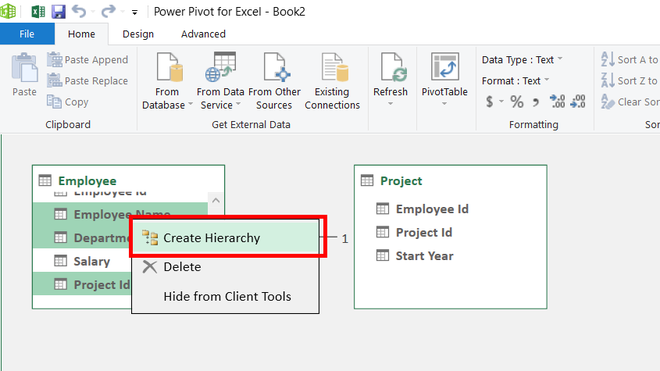Apply percent format
This screenshot has width=660, height=371.
(516, 101)
